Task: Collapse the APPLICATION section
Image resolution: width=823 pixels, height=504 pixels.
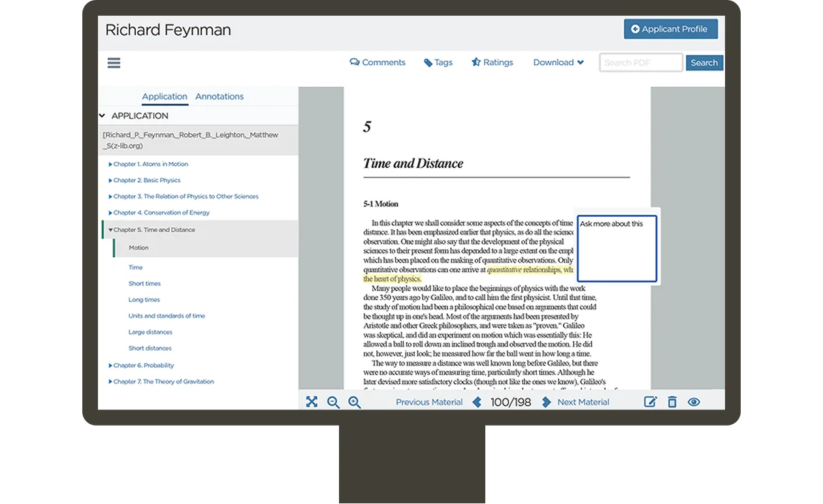Action: coord(102,116)
